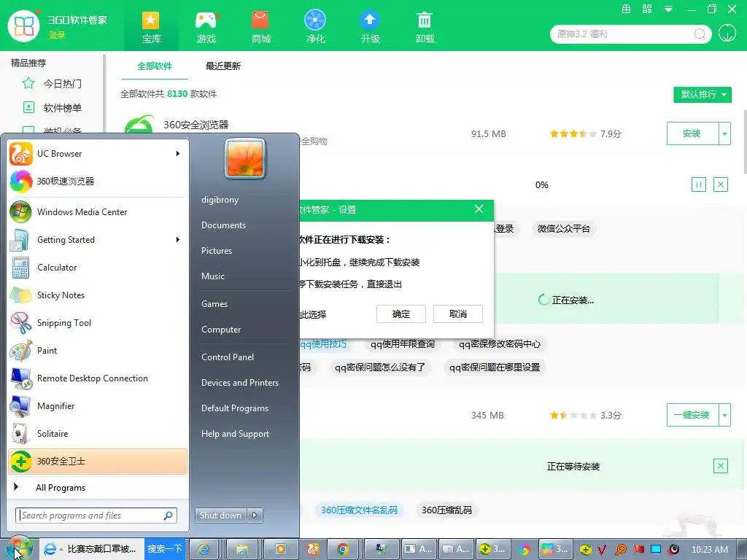Click the 一键安装 button
747x560 pixels.
click(x=692, y=415)
